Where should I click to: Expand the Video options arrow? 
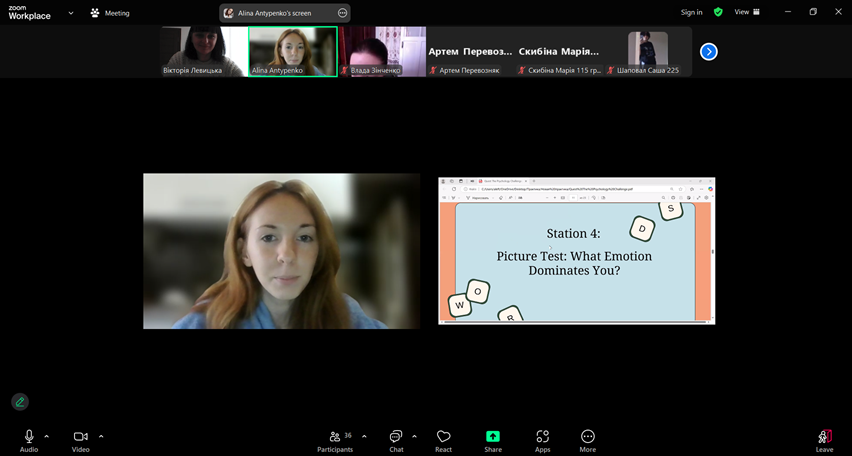point(101,436)
